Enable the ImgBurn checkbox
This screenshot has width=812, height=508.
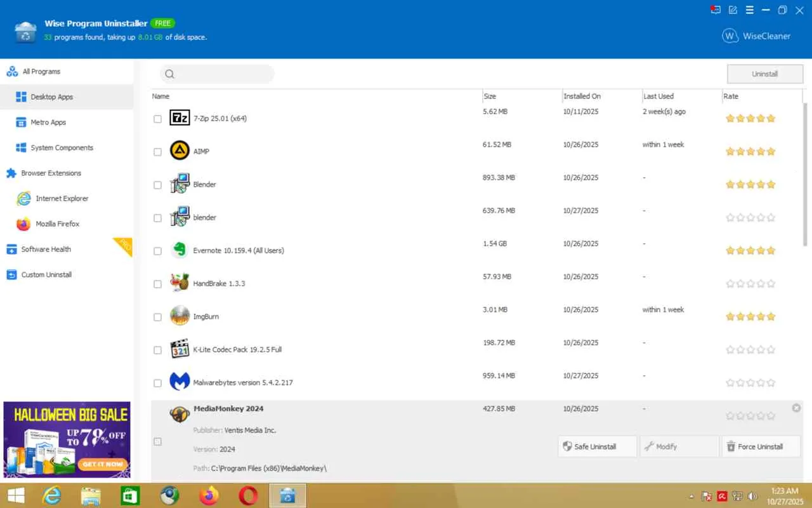157,317
